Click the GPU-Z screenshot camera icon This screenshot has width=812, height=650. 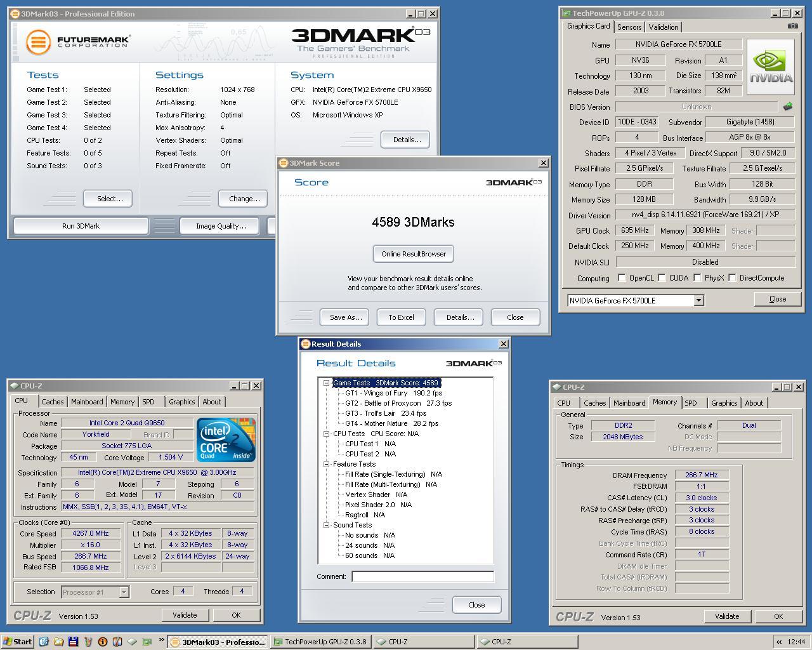(x=792, y=26)
